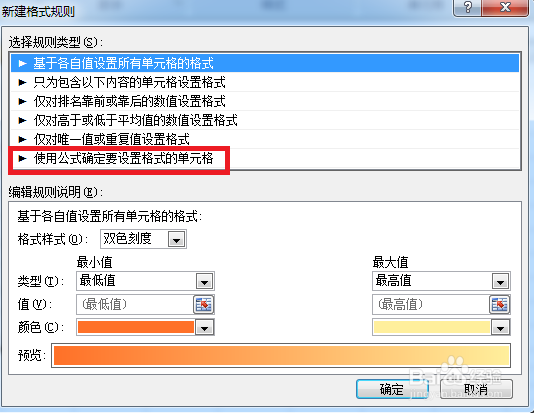Select rule 仅对唯一值或重复值设置格式
This screenshot has height=413, width=534.
(x=265, y=139)
